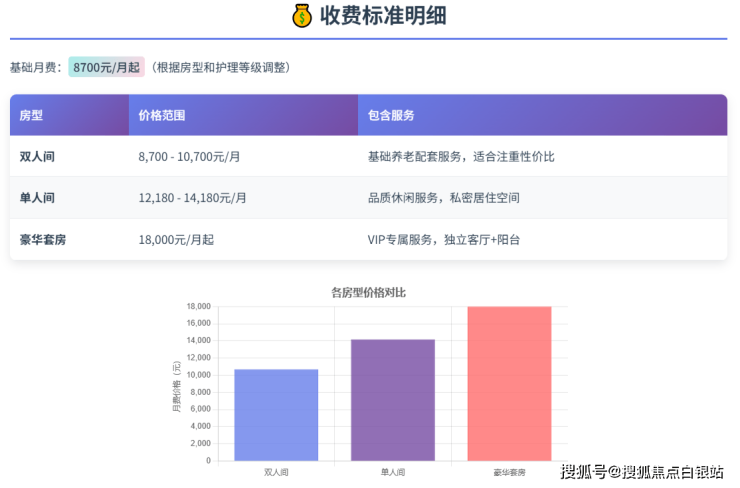The width and height of the screenshot is (740, 488).
Task: Click the VIP专属服务 description cell
Action: click(443, 240)
